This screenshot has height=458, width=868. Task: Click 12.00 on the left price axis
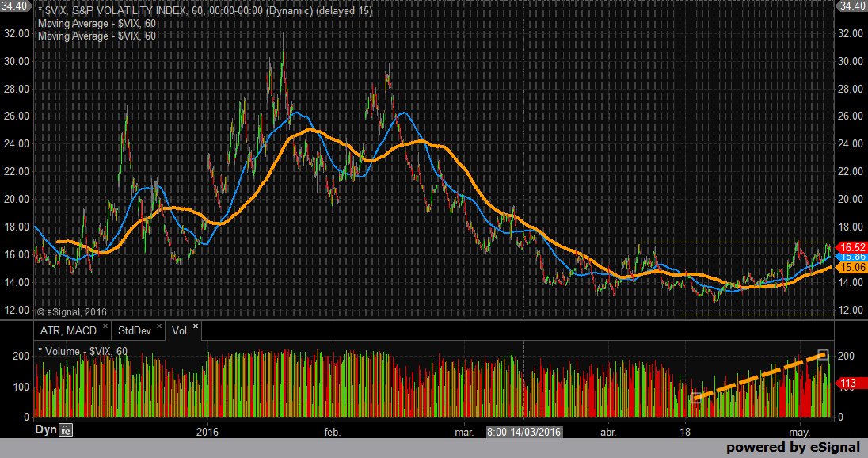[x=17, y=310]
